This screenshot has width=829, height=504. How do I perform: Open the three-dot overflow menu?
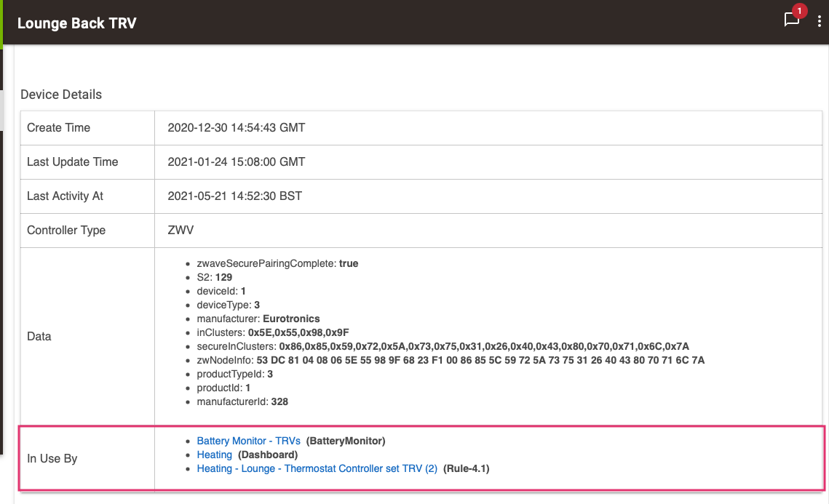[x=820, y=21]
